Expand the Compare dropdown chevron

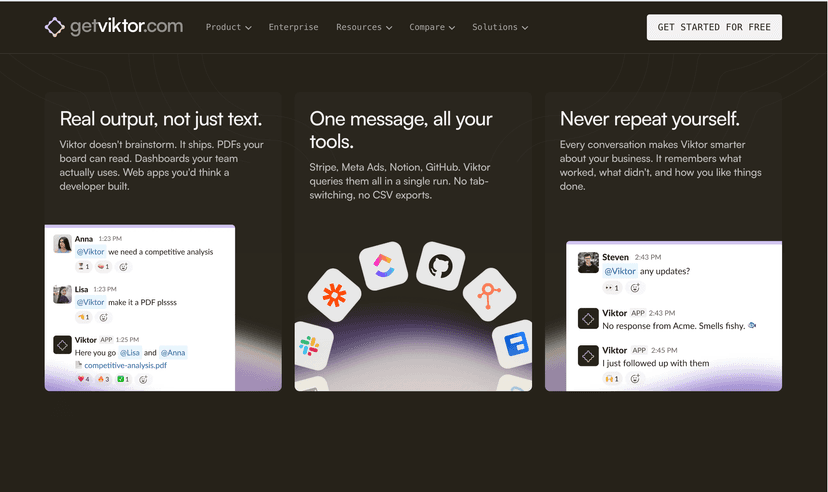[452, 27]
